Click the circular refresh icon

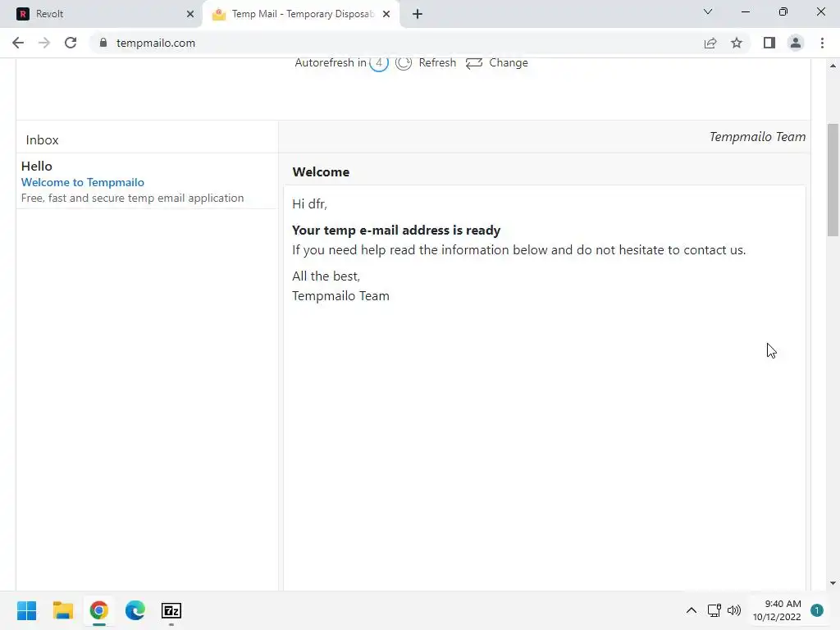pyautogui.click(x=404, y=63)
